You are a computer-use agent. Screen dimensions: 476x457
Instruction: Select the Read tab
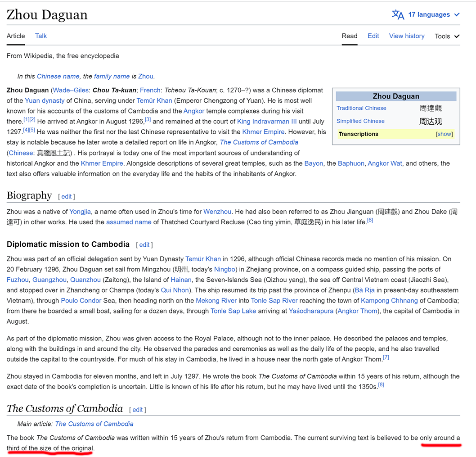click(350, 36)
